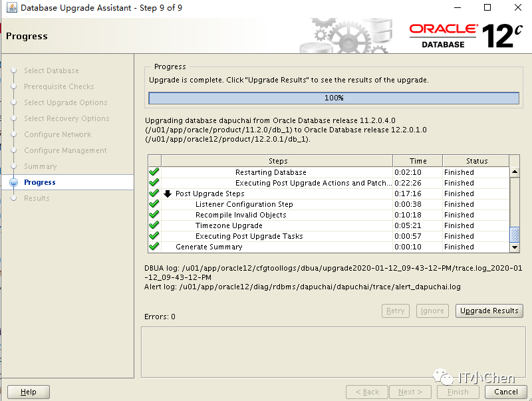The image size is (532, 401).
Task: Select the Select Upgrade Options step
Action: click(x=65, y=102)
